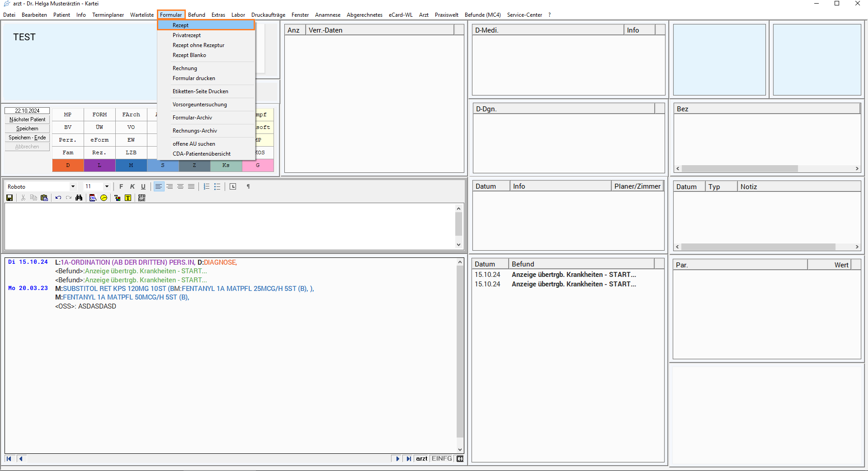Click the save diskette icon

(9, 198)
